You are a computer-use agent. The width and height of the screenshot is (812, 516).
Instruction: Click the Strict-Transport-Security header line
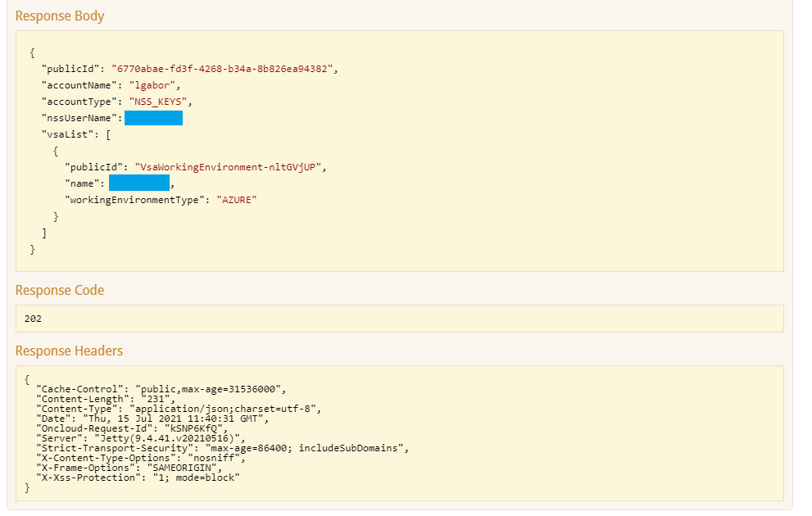pyautogui.click(x=223, y=448)
